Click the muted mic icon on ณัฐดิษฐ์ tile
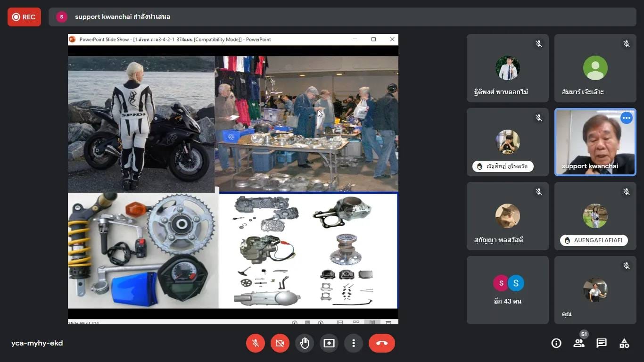This screenshot has height=362, width=644. tap(538, 118)
